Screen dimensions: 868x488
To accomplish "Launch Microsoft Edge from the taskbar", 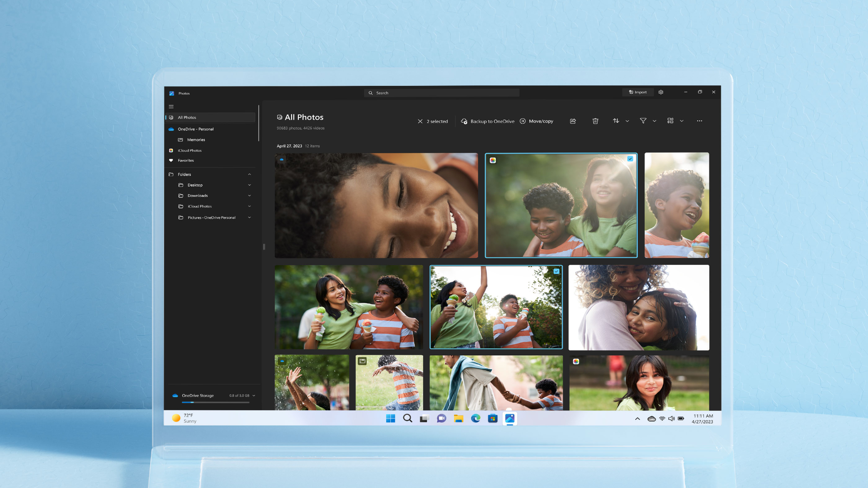I will [x=476, y=418].
